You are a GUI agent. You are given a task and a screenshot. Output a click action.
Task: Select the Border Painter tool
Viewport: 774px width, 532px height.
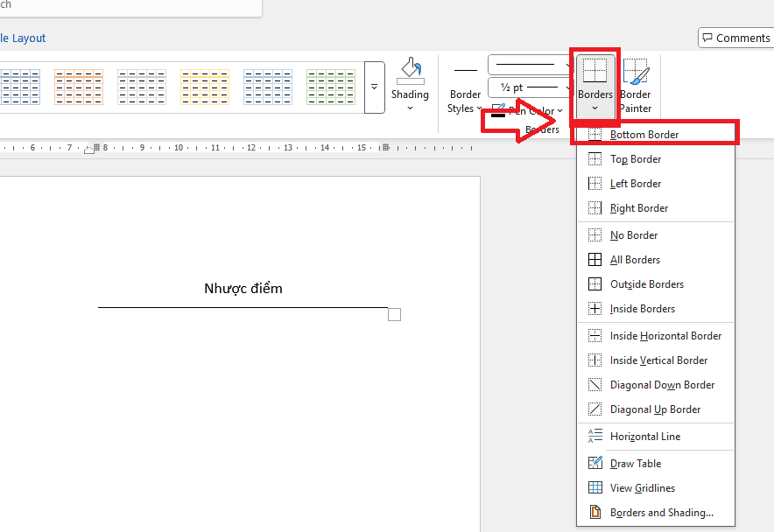click(x=635, y=72)
